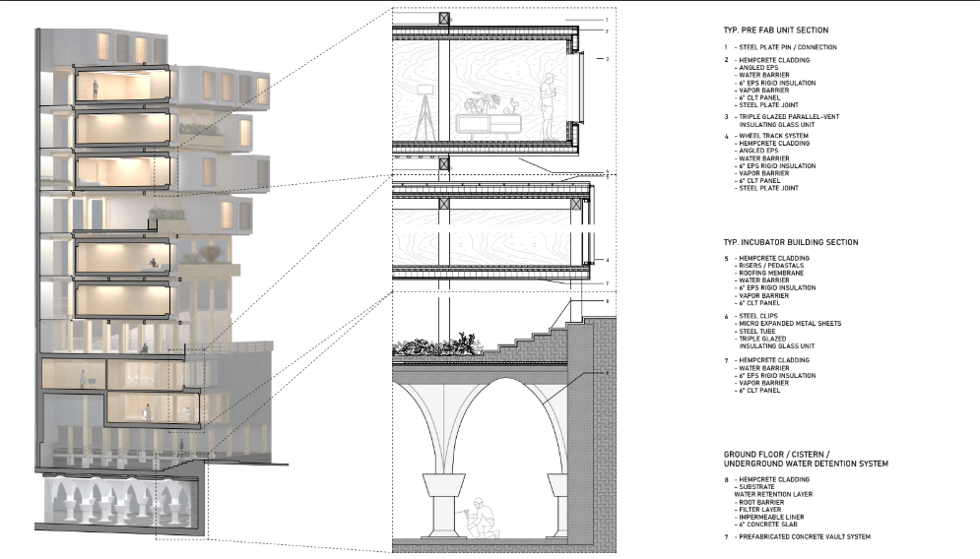This screenshot has height=559, width=980.
Task: Click the text "RISERS / PEDASTALS"
Action: click(x=771, y=266)
